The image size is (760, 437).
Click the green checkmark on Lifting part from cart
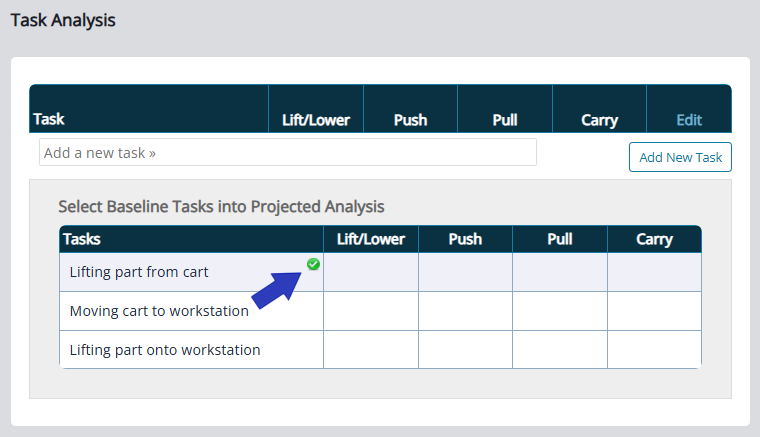coord(313,264)
